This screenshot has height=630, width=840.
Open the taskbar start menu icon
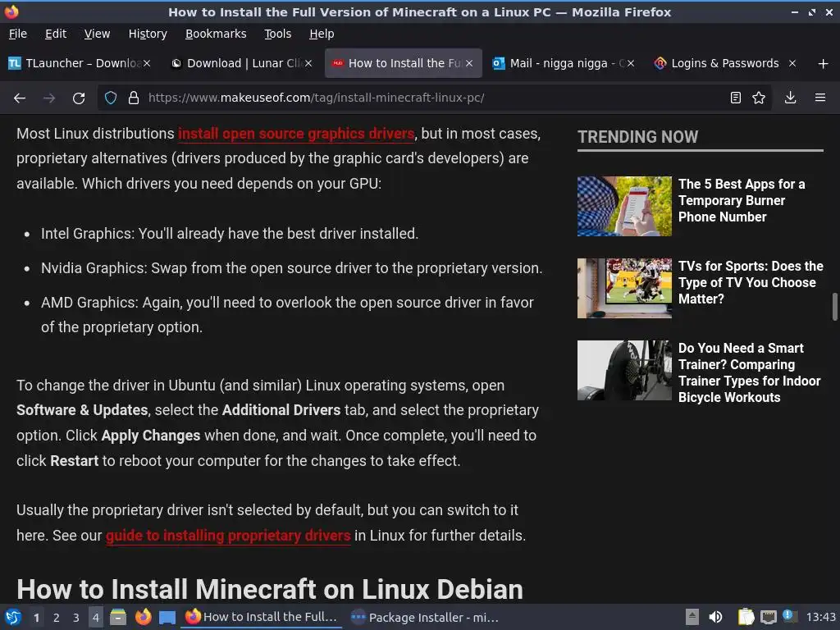tap(13, 617)
